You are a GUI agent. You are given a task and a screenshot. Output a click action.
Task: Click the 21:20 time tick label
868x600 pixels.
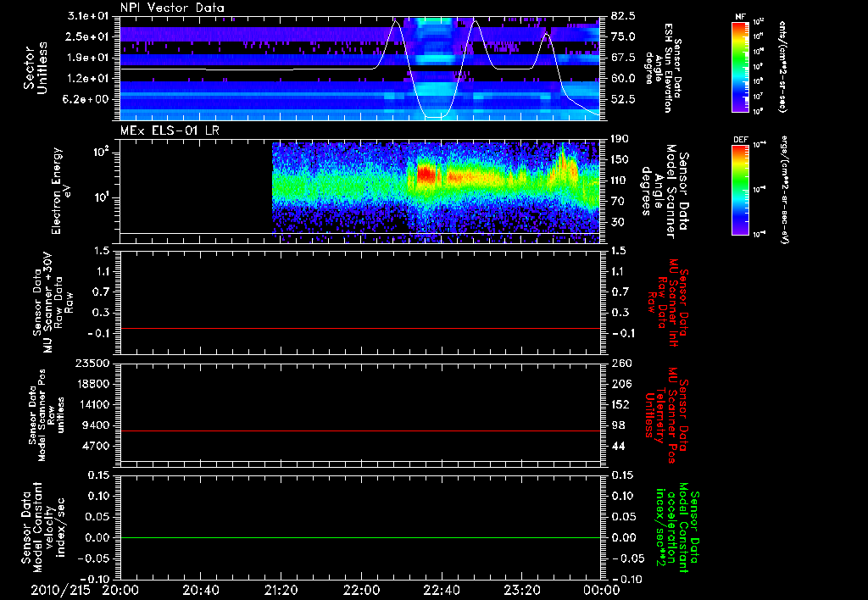pyautogui.click(x=281, y=590)
